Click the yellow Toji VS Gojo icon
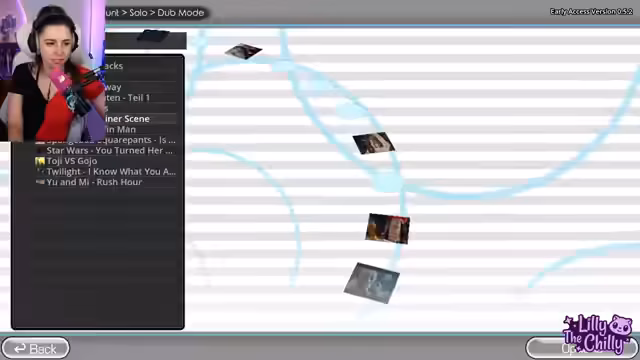The height and width of the screenshot is (360, 640). pyautogui.click(x=40, y=161)
